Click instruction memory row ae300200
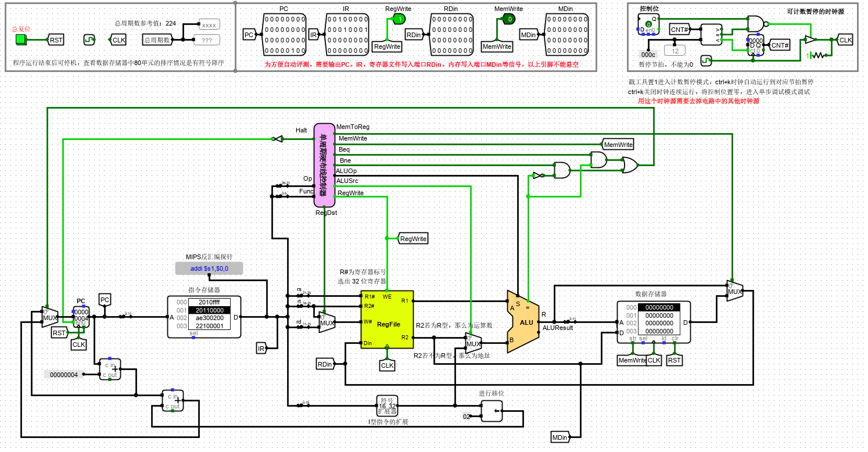This screenshot has width=868, height=452. click(209, 318)
